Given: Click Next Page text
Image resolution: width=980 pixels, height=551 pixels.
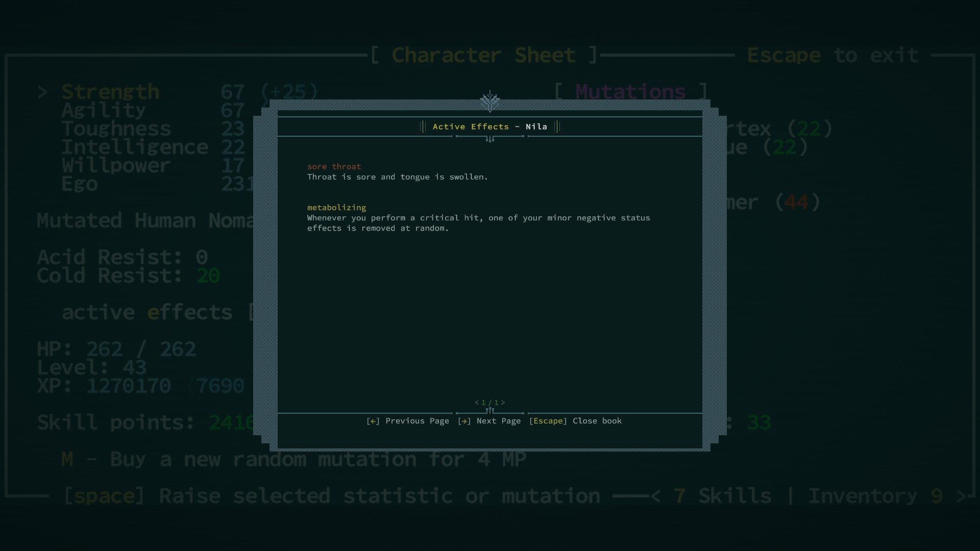Looking at the screenshot, I should pyautogui.click(x=498, y=421).
